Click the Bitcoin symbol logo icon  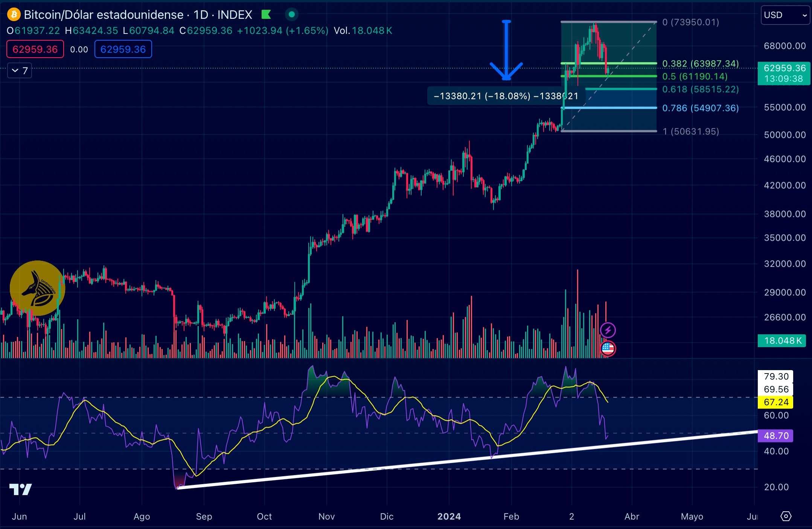14,15
